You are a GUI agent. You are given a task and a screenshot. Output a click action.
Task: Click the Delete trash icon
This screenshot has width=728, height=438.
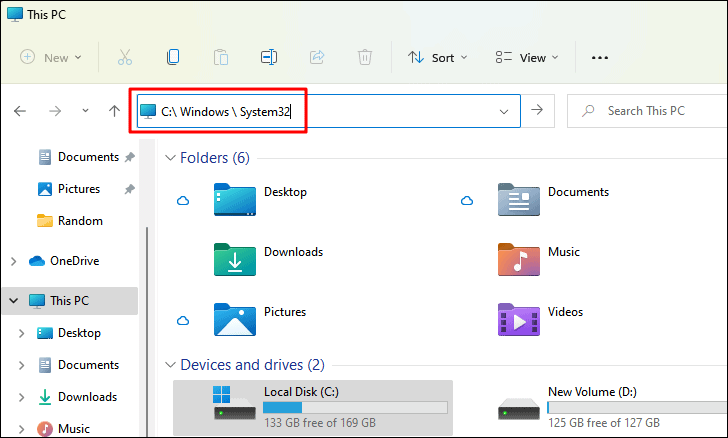365,58
